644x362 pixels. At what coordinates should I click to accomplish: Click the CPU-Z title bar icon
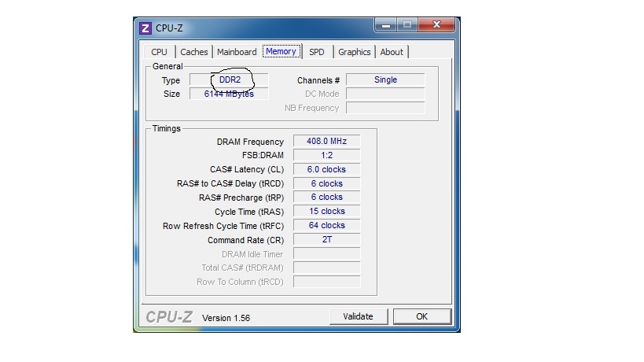(145, 28)
